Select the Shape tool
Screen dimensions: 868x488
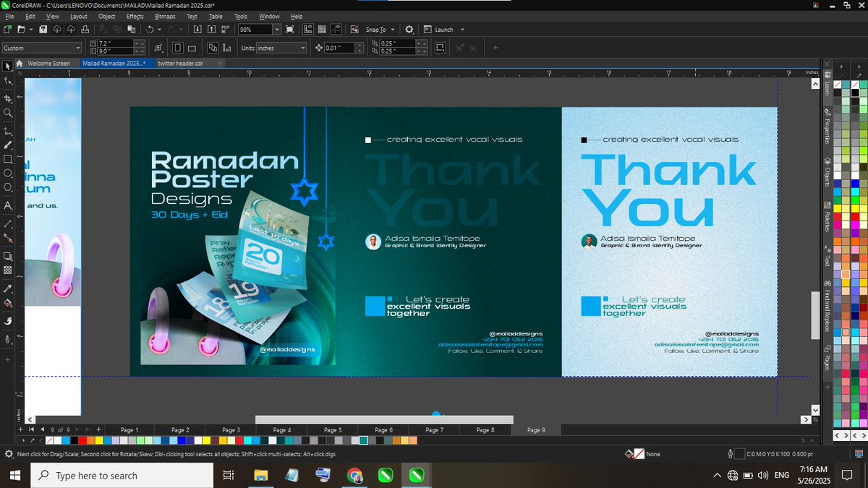pos(7,81)
